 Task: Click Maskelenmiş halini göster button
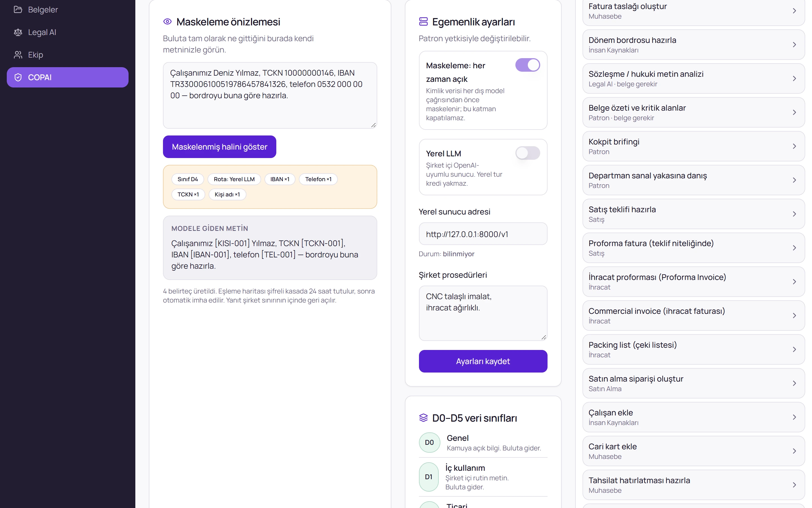pos(219,147)
